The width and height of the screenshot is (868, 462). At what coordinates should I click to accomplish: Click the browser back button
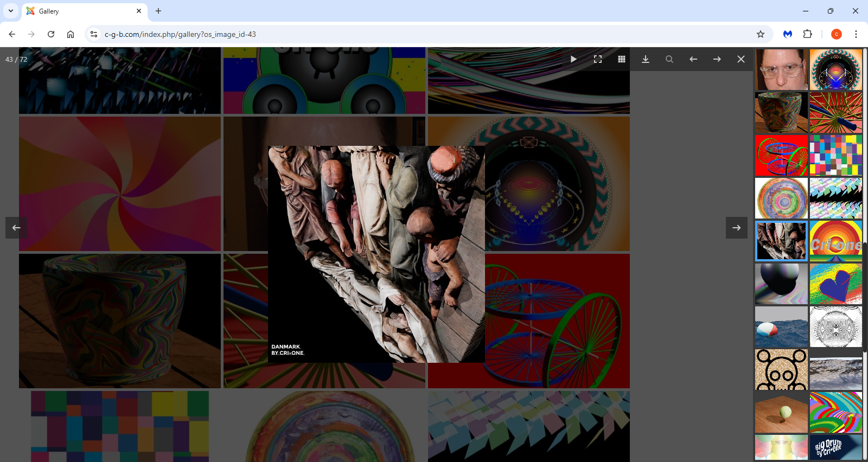pyautogui.click(x=12, y=34)
